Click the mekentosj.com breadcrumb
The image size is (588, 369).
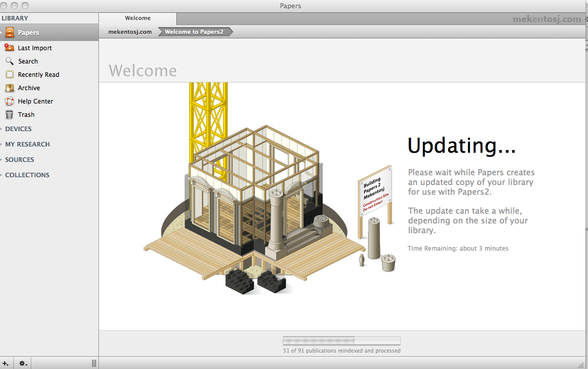(130, 32)
